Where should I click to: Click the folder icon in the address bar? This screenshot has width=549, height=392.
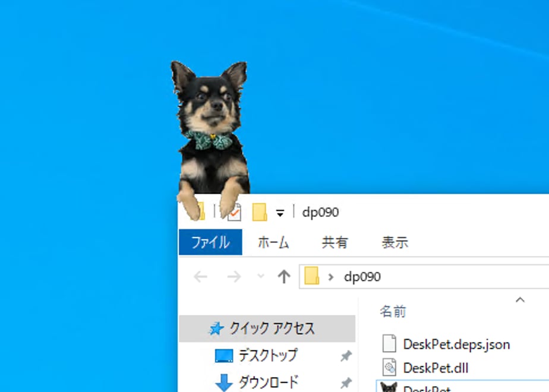pyautogui.click(x=311, y=276)
